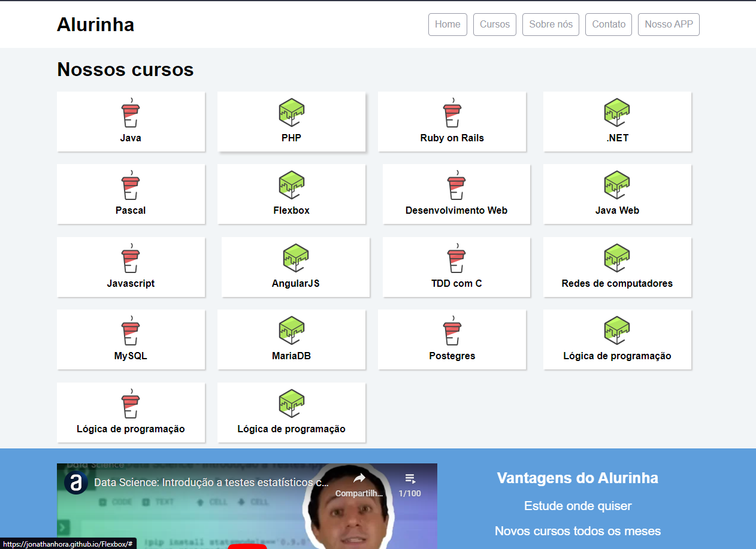This screenshot has width=756, height=549.
Task: Click the channel avatar on the video player
Action: point(75,481)
